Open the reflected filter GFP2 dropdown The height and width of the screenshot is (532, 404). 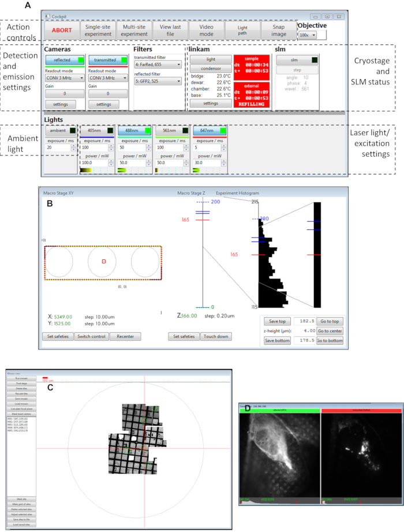tap(158, 81)
